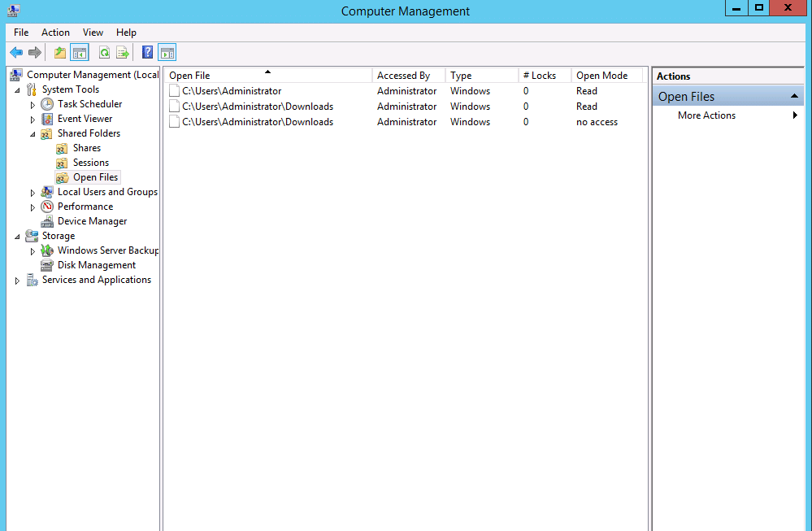Click the Back arrow toolbar icon
Image resolution: width=812 pixels, height=531 pixels.
click(16, 52)
